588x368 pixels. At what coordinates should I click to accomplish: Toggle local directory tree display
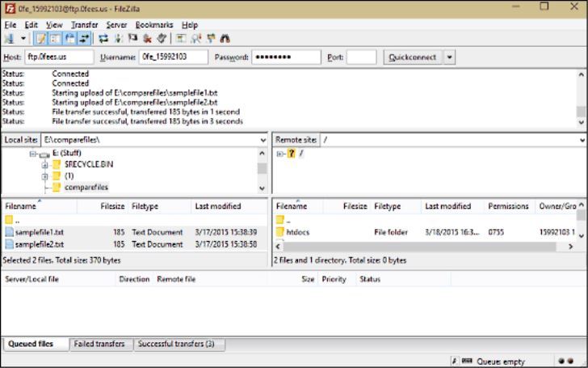(55, 38)
